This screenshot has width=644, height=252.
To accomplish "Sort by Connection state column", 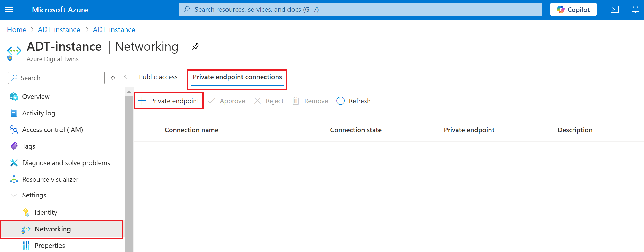I will 356,130.
